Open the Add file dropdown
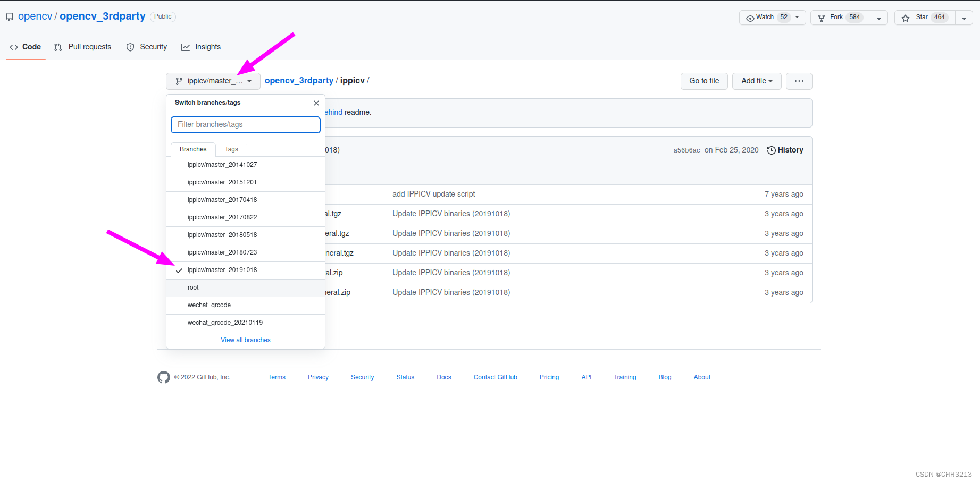Image resolution: width=980 pixels, height=482 pixels. pos(757,81)
